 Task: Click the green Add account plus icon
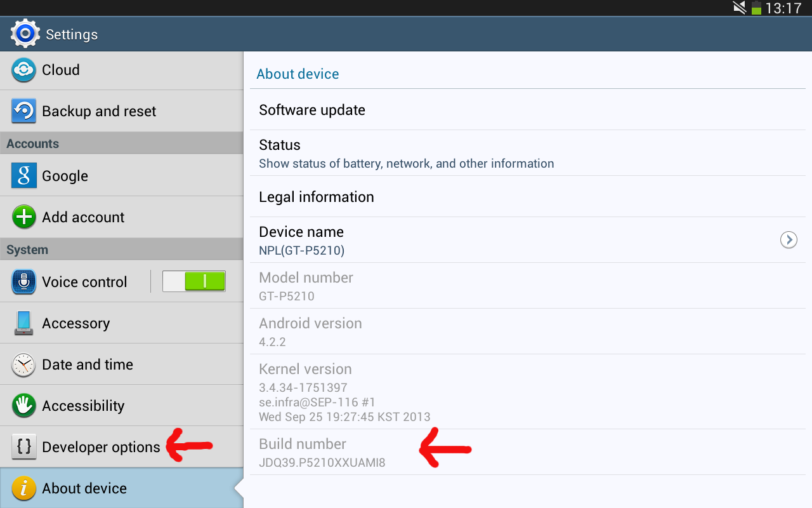tap(24, 217)
